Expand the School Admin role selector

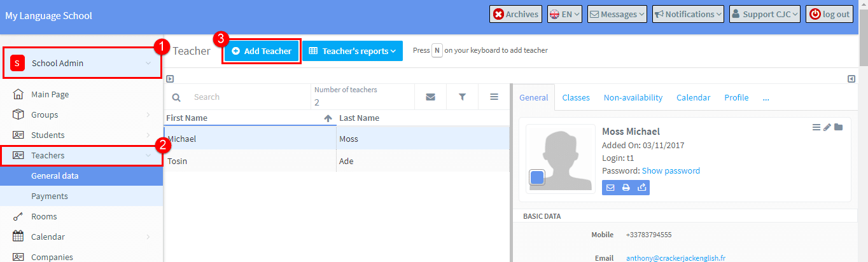click(81, 63)
